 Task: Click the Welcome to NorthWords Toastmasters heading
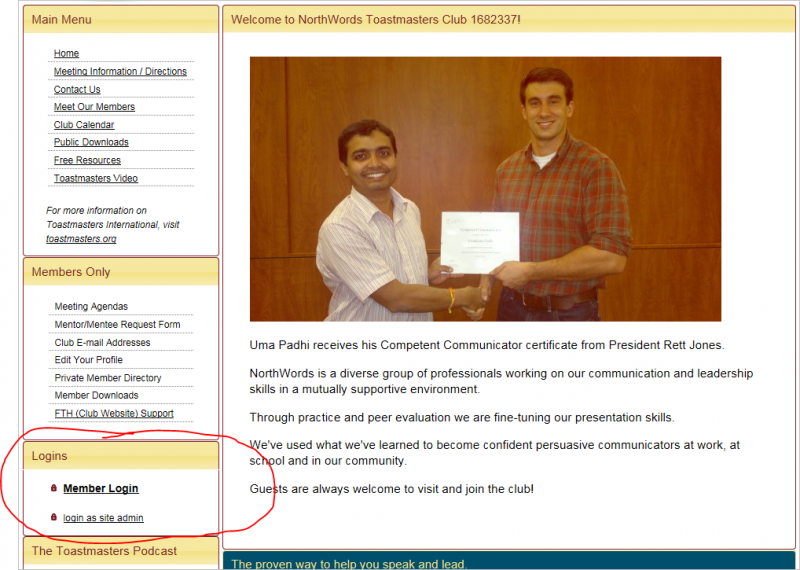click(376, 19)
